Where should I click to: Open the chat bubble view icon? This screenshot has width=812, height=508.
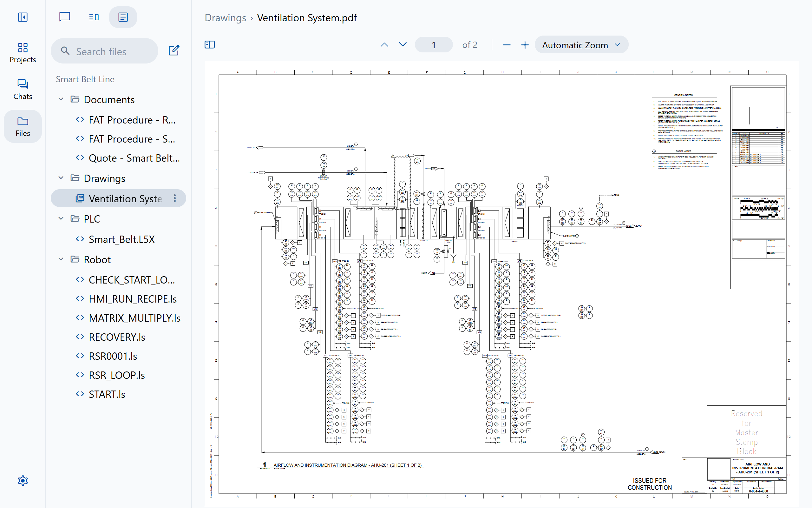click(x=64, y=17)
